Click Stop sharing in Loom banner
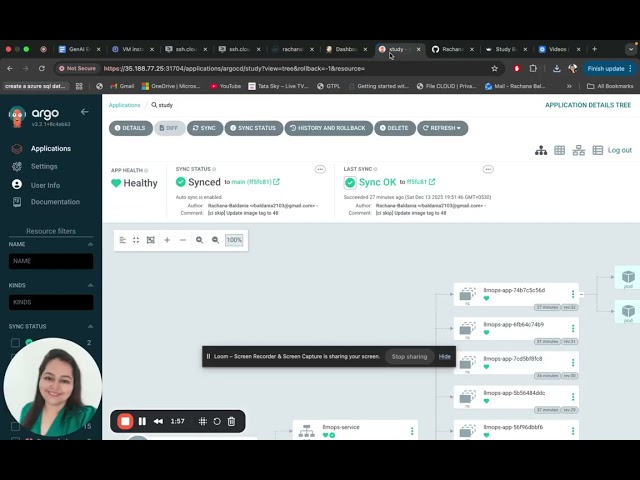Screen dimensions: 640x480 (409, 357)
